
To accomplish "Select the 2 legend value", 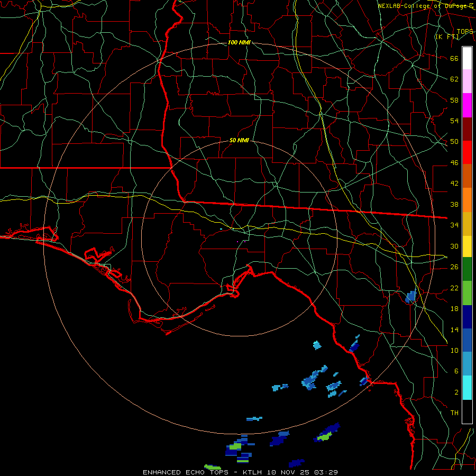I will (x=456, y=392).
